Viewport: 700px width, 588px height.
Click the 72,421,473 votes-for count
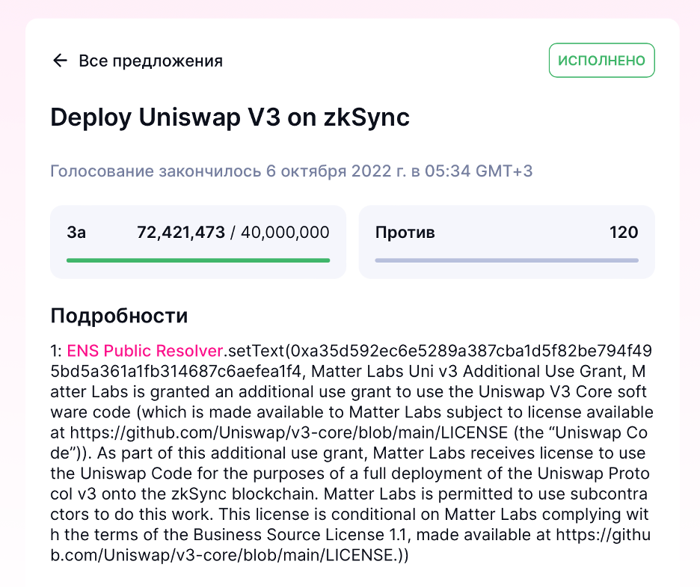tap(181, 233)
